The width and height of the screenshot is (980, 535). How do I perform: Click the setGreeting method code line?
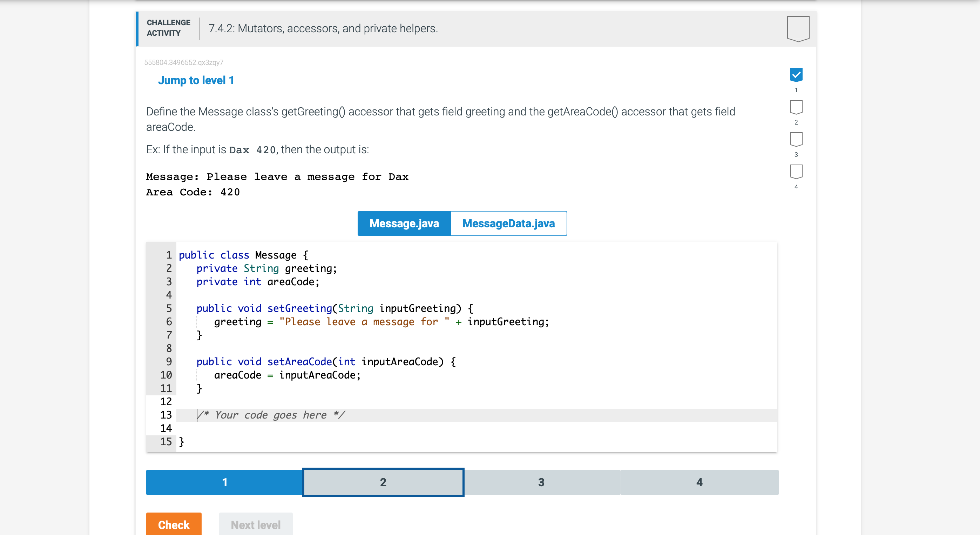point(334,308)
